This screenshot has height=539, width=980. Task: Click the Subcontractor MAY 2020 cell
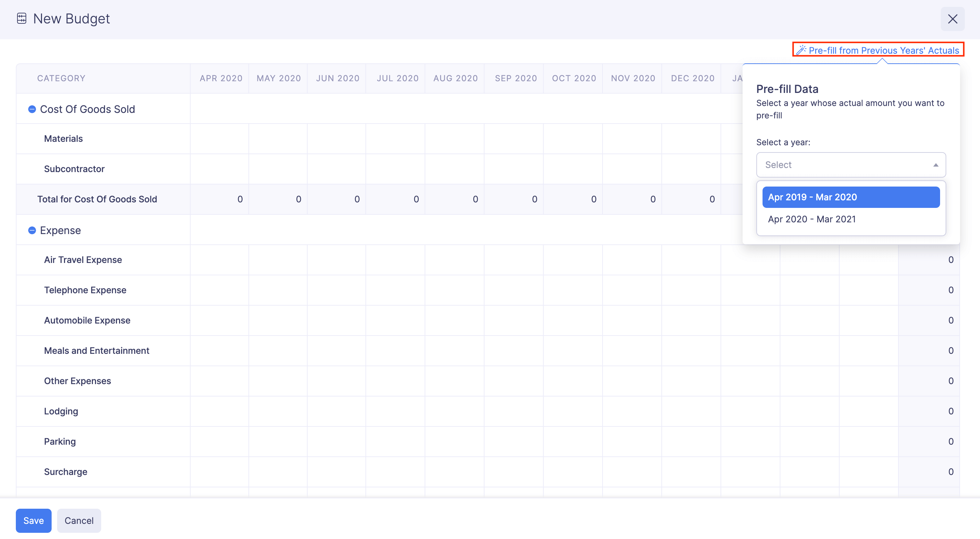click(278, 169)
